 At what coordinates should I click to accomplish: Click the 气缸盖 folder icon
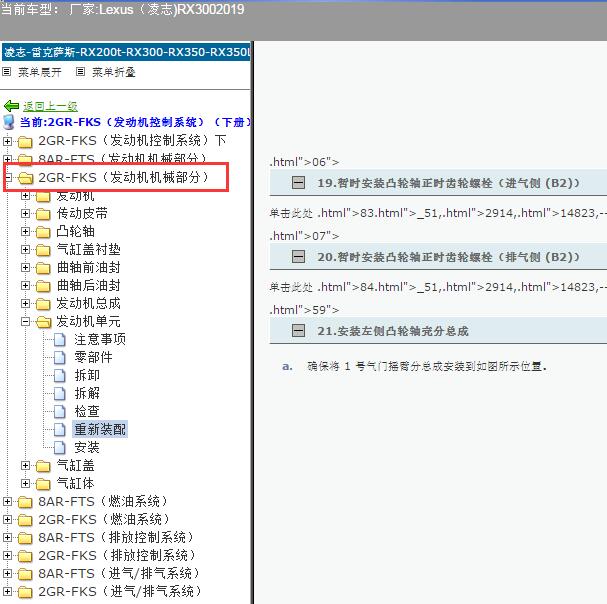click(x=43, y=466)
